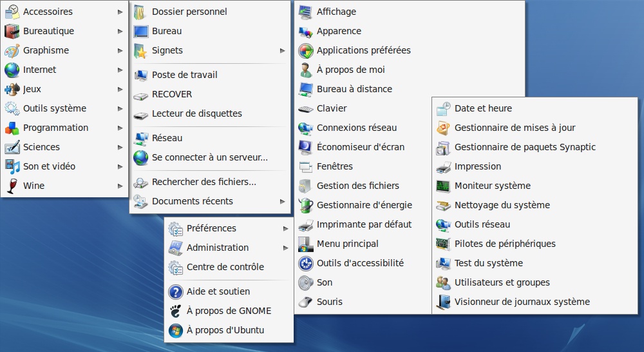Click the Son et vidéo icon
Screen dimensions: 644x352
pos(12,166)
